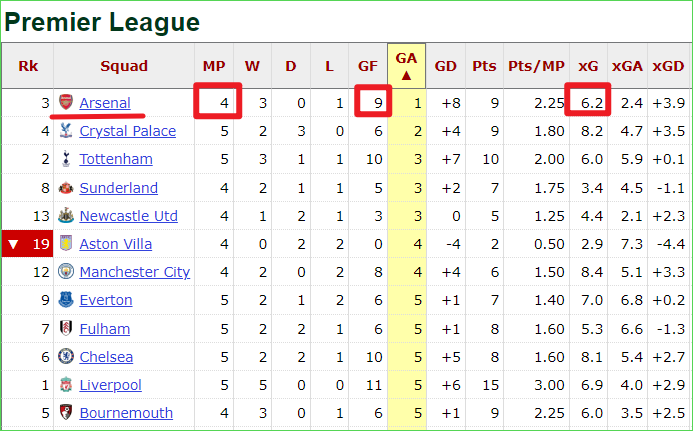Click the Newcastle Utd crest icon
The image size is (693, 431).
tap(66, 216)
